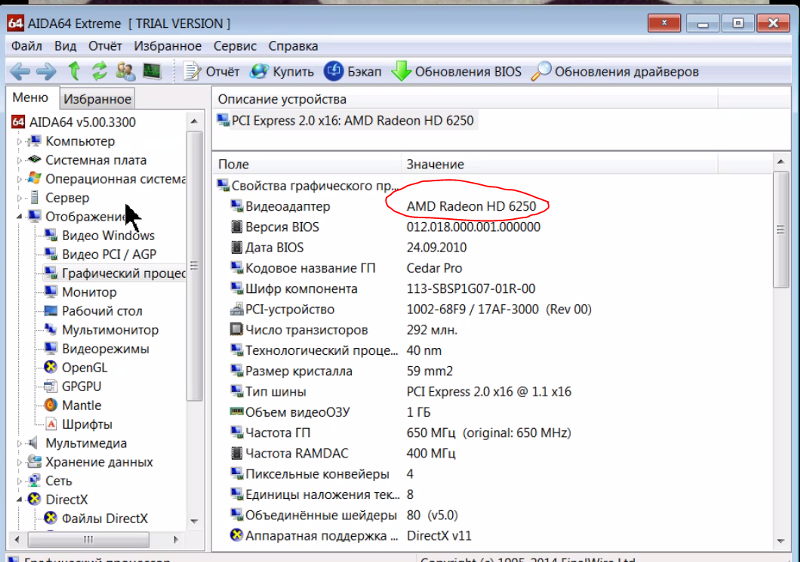Open the Отчёт report toolbar button
The height and width of the screenshot is (562, 800).
coord(212,71)
